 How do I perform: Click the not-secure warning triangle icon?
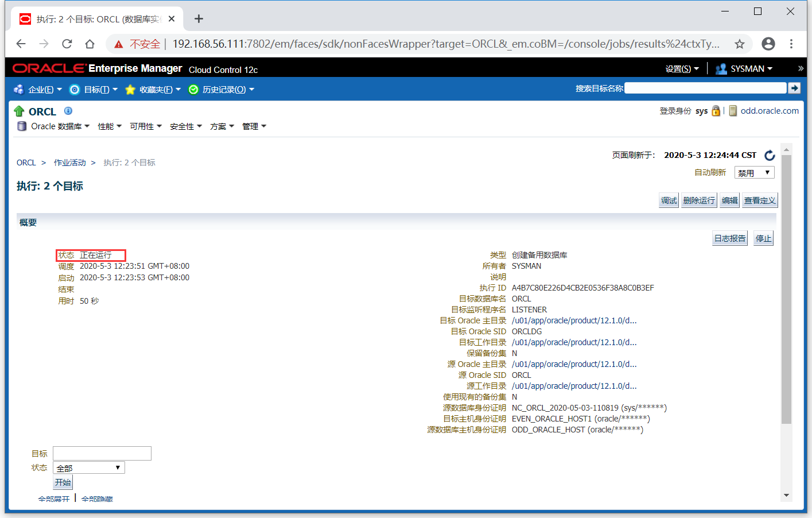pos(119,44)
